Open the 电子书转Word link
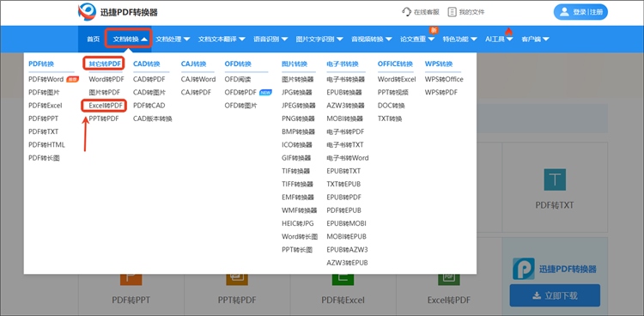Viewport: 644px width, 316px height. click(348, 158)
